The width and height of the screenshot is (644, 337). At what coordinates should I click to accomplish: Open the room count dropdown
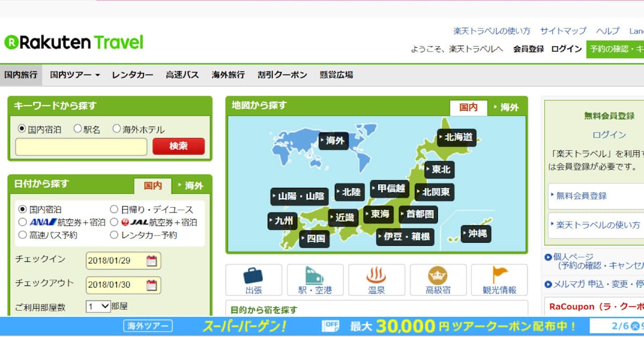[98, 307]
